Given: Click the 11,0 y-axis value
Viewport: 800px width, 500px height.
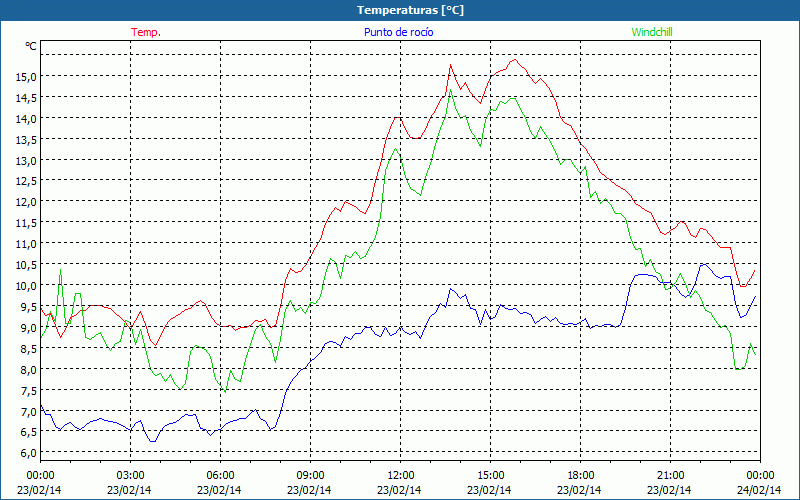Looking at the screenshot, I should tap(26, 244).
